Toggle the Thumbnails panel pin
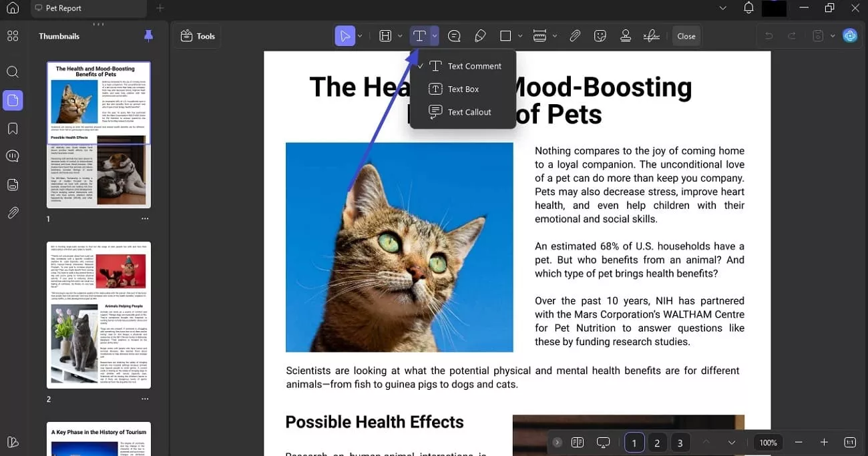The width and height of the screenshot is (868, 456). coord(148,36)
